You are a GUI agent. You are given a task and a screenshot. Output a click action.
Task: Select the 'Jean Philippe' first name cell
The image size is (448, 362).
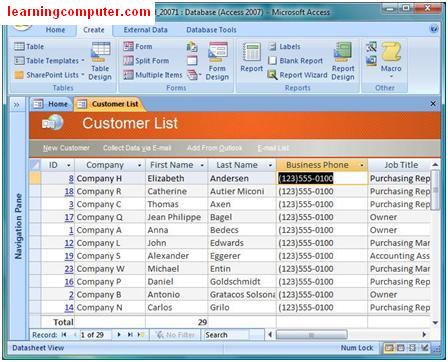point(177,217)
